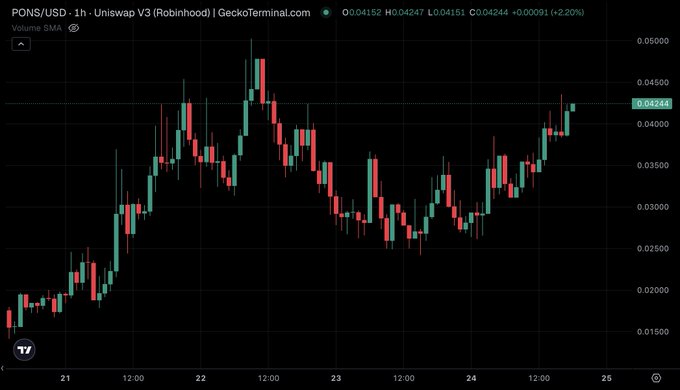Click the PONS/USD chart title
The width and height of the screenshot is (680, 390).
[x=161, y=13]
